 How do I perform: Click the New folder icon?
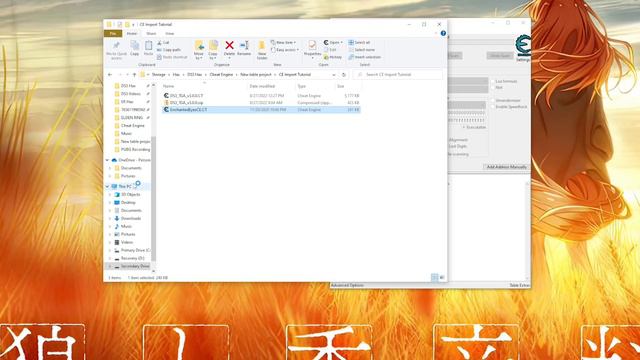point(262,45)
